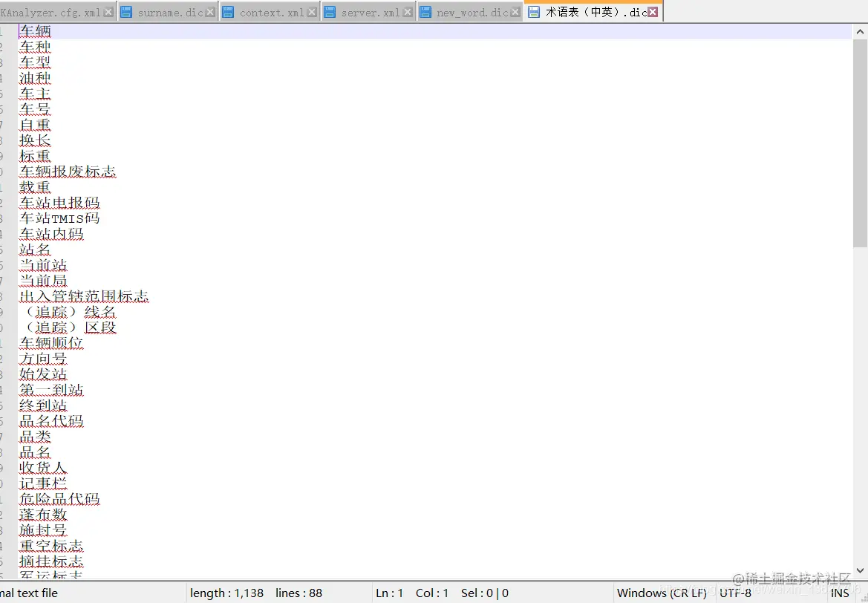The image size is (868, 603).
Task: Click the line 车型
Action: (35, 62)
